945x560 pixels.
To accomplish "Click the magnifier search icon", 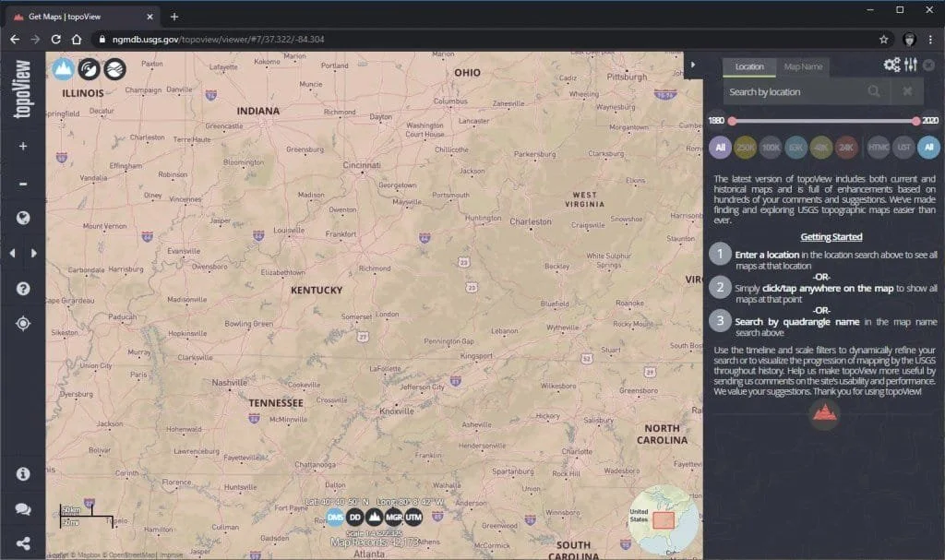I will 874,91.
